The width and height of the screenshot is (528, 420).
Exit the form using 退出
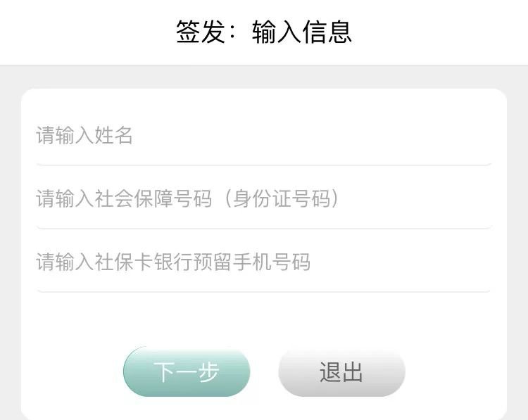341,371
